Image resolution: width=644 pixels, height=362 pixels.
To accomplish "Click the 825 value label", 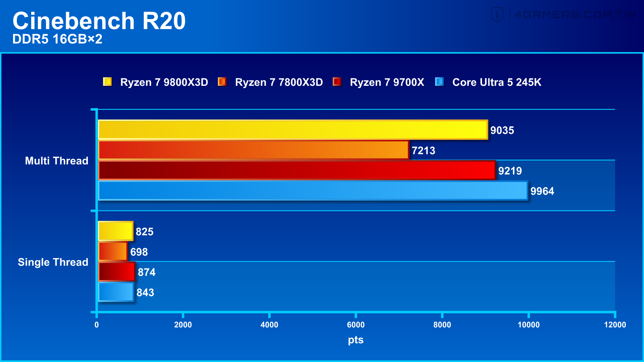I will [145, 232].
